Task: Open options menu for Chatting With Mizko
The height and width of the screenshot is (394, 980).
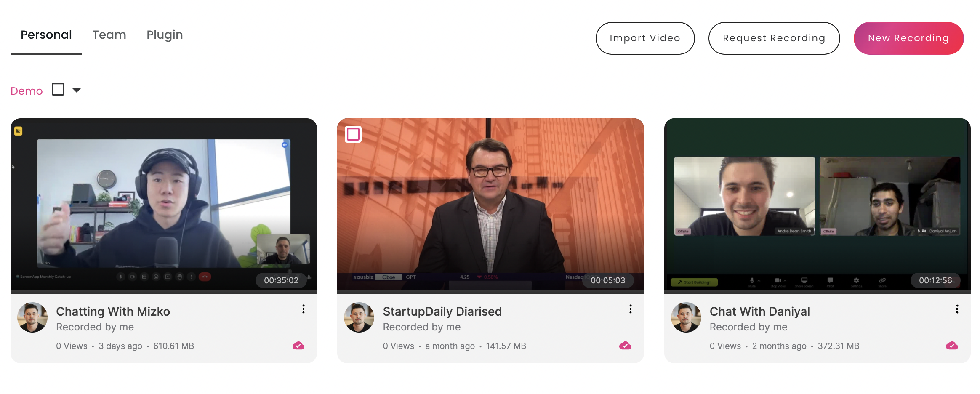Action: [x=303, y=309]
